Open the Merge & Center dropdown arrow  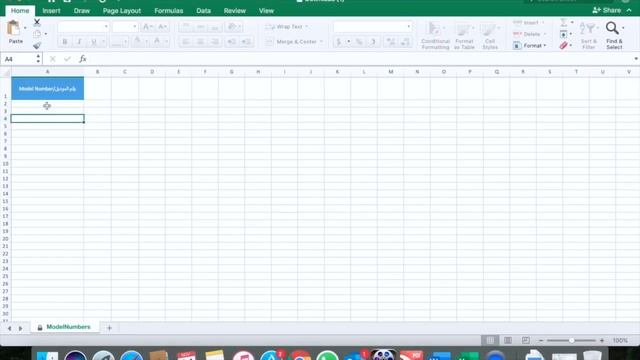tap(321, 42)
